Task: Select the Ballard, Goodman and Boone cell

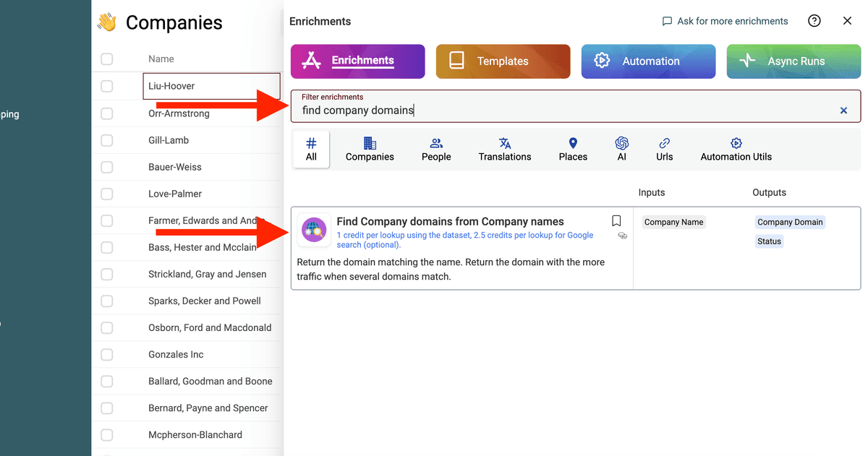Action: click(x=211, y=381)
